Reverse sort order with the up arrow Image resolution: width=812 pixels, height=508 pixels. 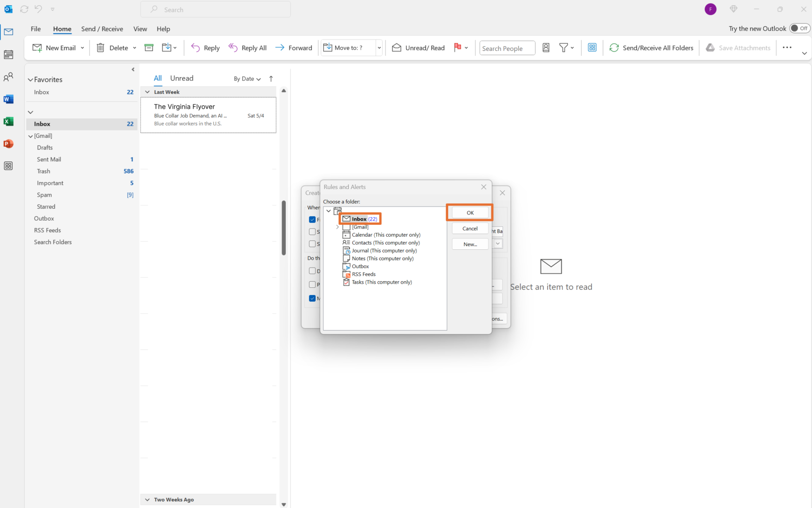pos(271,79)
